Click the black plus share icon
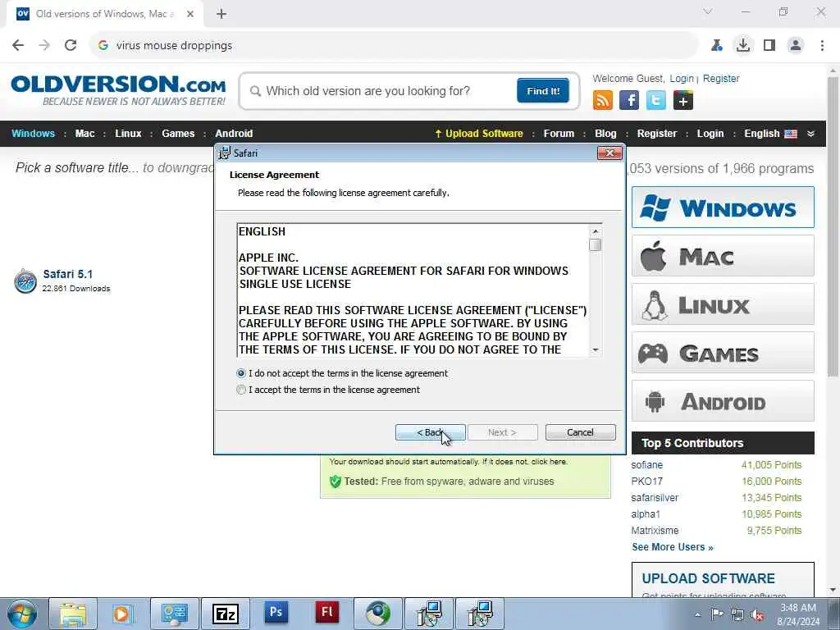 [683, 100]
